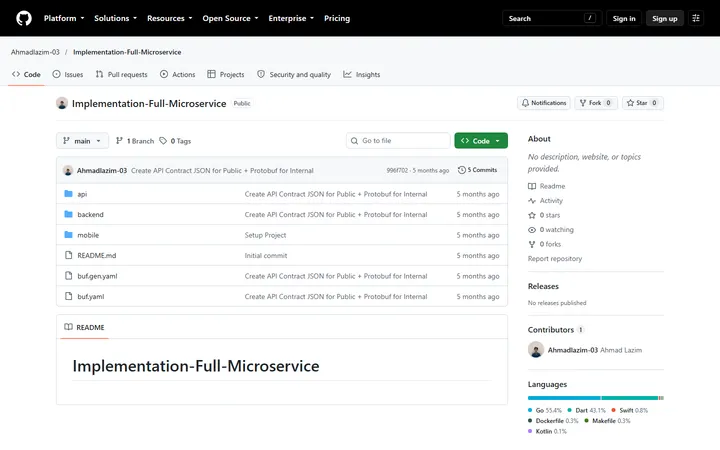The width and height of the screenshot is (720, 450).
Task: Star the repository
Action: (x=642, y=103)
